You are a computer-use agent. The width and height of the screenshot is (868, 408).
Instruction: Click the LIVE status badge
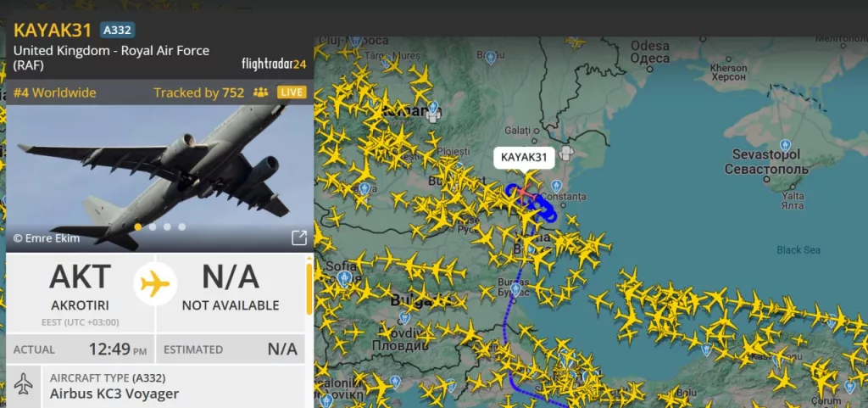292,92
